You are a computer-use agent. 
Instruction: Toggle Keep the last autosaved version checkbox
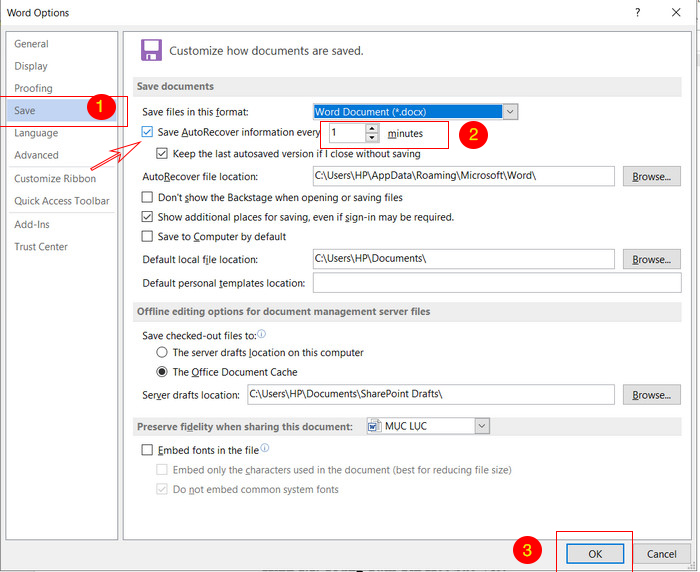(162, 154)
